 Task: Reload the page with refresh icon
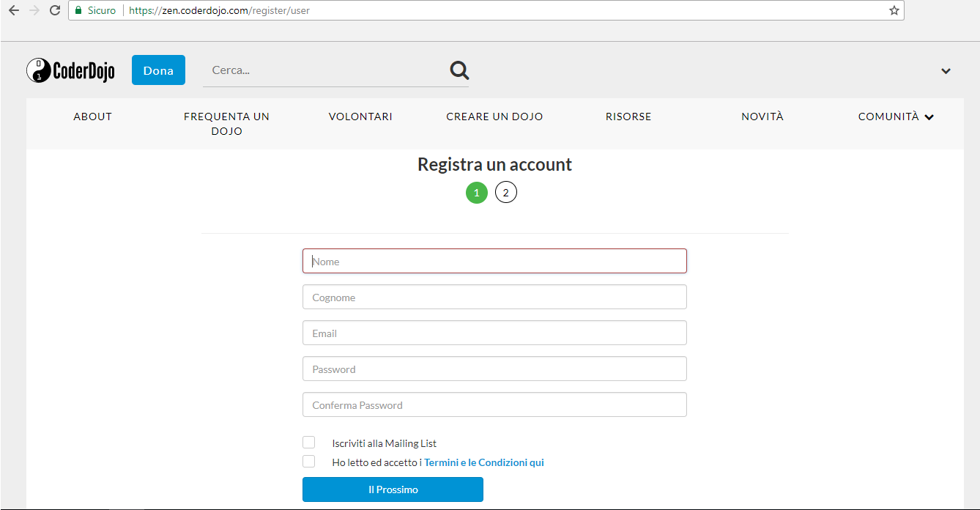(x=54, y=10)
